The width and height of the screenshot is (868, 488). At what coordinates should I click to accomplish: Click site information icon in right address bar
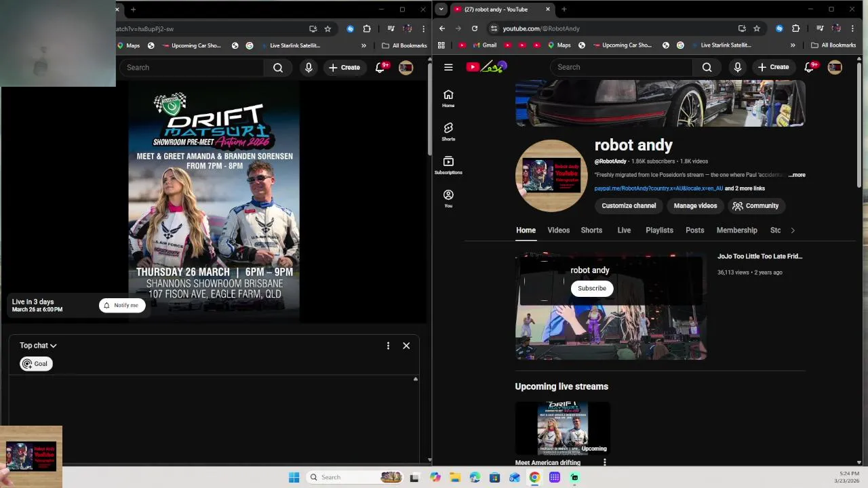[x=494, y=28]
